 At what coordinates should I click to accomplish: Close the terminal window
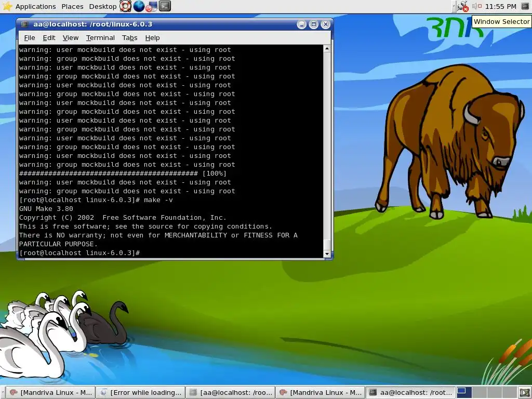pos(325,24)
